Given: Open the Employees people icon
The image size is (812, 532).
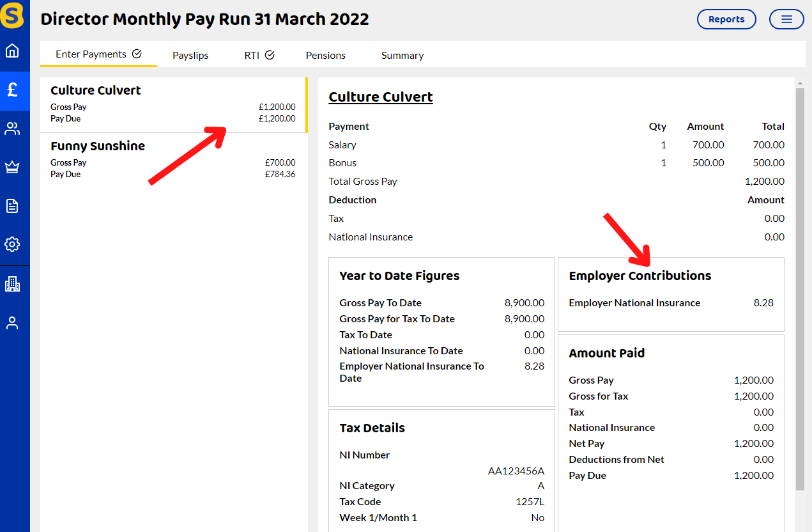Looking at the screenshot, I should (x=13, y=128).
